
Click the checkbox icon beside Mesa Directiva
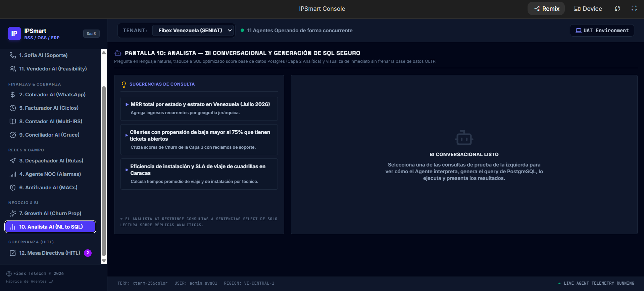[13, 253]
